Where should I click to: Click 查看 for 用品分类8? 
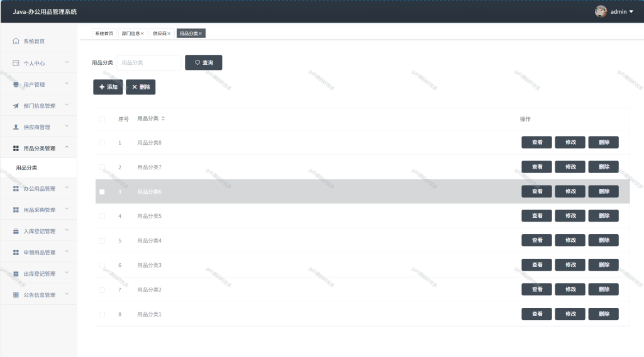tap(537, 142)
